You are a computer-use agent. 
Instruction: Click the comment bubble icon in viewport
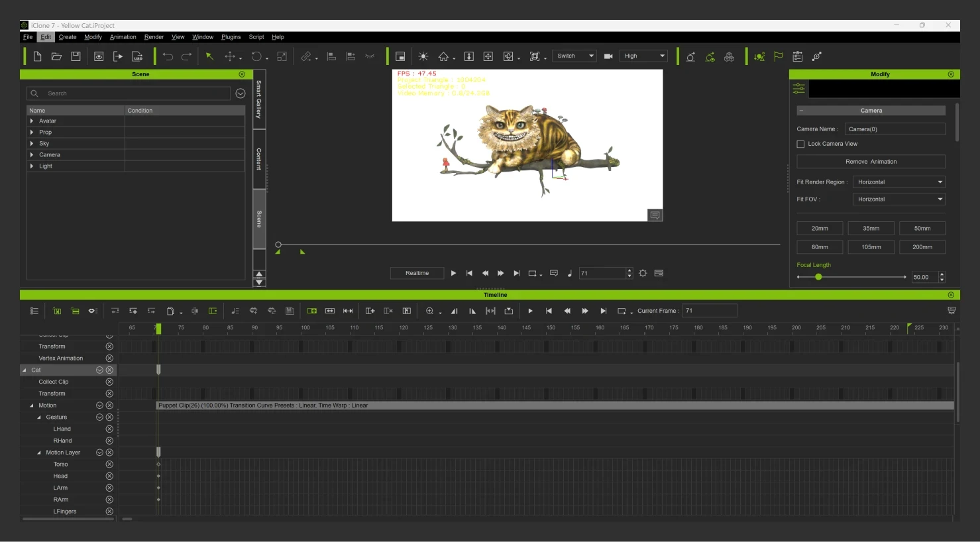click(x=655, y=215)
